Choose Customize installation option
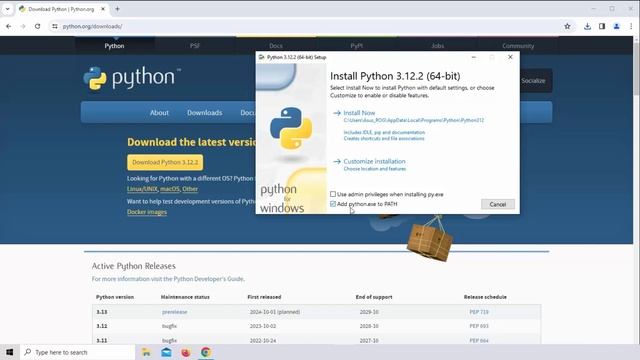640x360 pixels. (374, 161)
